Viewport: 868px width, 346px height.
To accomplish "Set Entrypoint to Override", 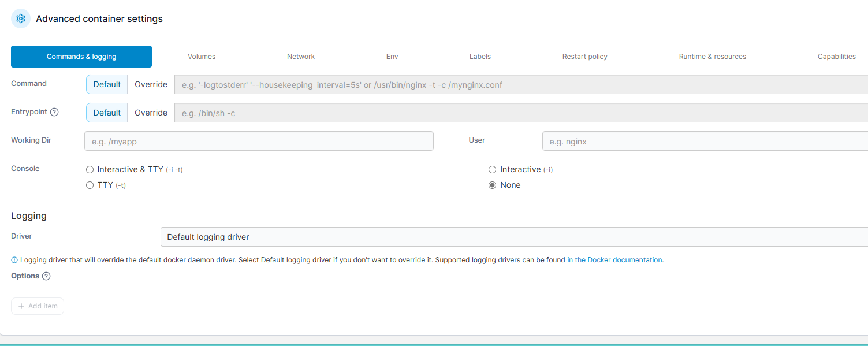I will (151, 113).
